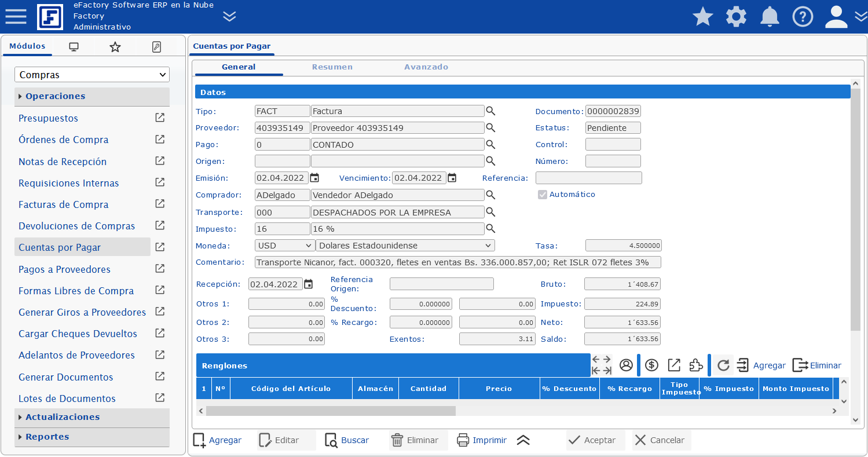
Task: Open the USD currency code dropdown
Action: coord(285,246)
